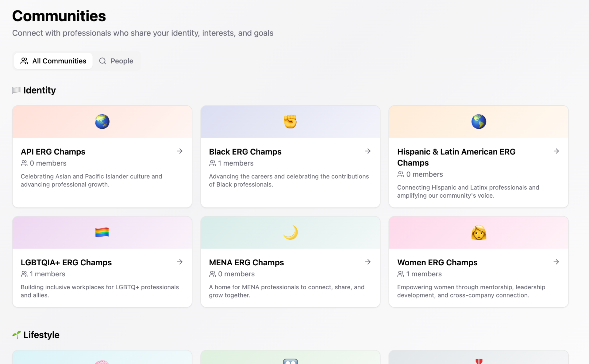This screenshot has width=589, height=364.
Task: Click '0 members' on API ERG Champs
Action: 48,163
